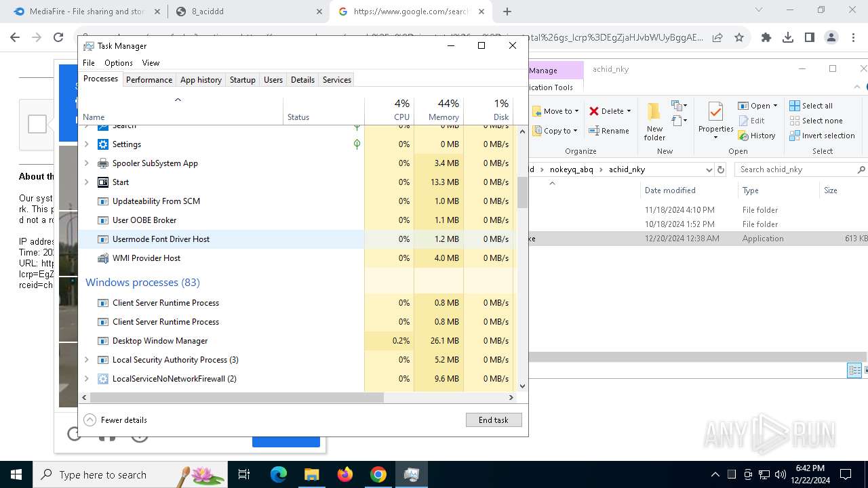
Task: Select the Usermode Font Driver Host row
Action: pyautogui.click(x=298, y=239)
